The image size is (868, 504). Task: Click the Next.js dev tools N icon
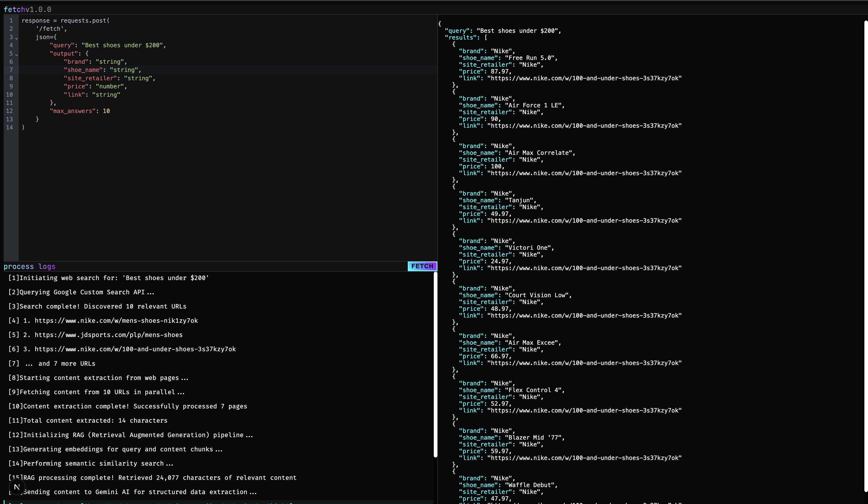click(17, 487)
